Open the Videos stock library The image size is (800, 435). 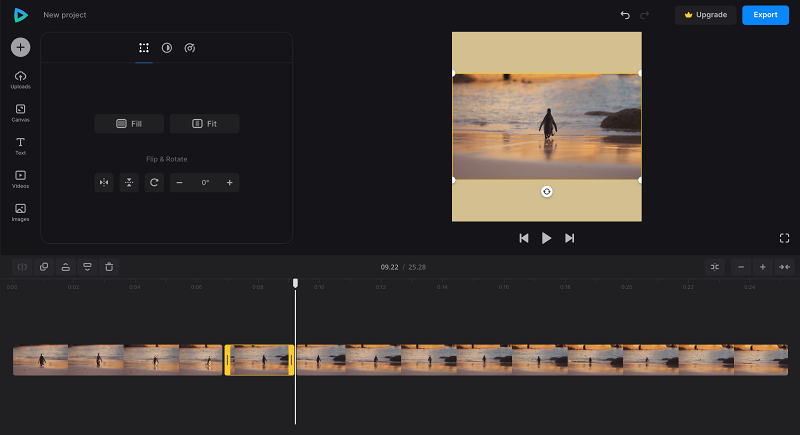pos(20,180)
